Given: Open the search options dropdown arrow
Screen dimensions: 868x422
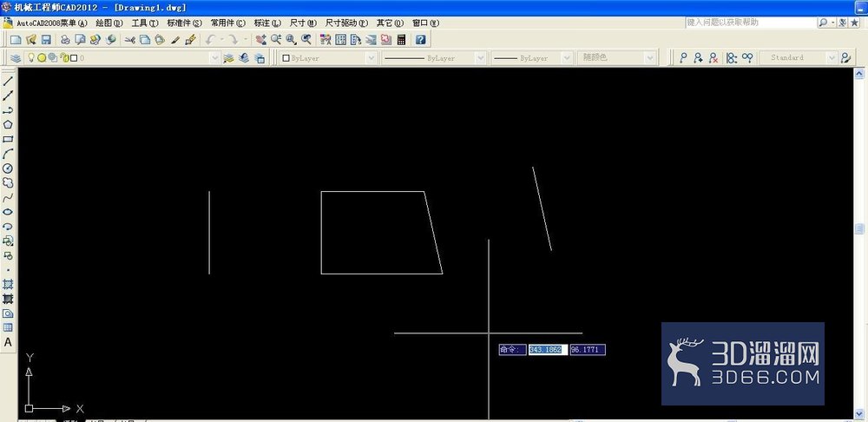Looking at the screenshot, I should 832,23.
